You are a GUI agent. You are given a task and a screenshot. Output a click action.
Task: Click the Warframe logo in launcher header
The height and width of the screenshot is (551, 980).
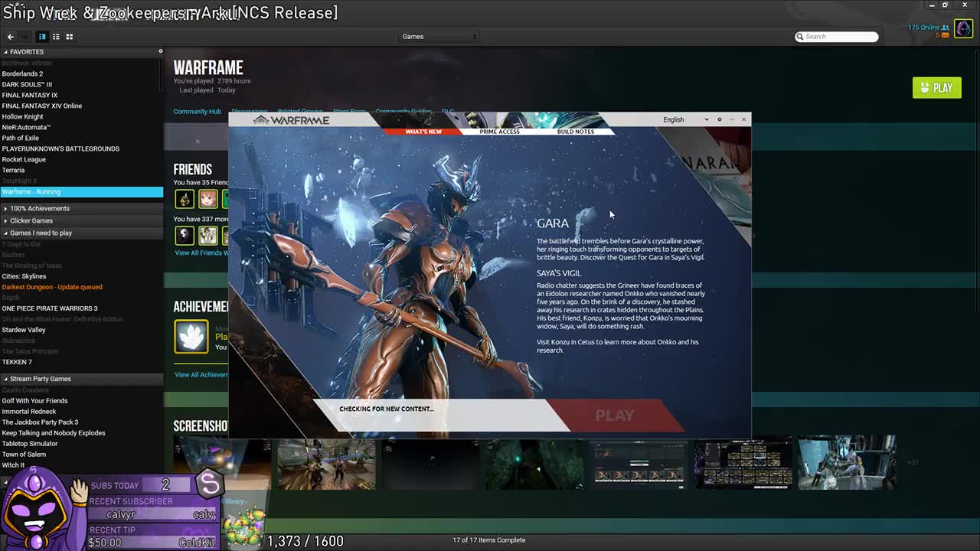click(x=292, y=120)
